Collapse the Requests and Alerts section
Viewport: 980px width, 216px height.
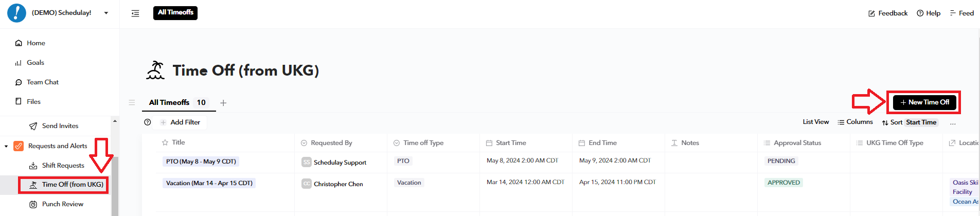pos(6,146)
